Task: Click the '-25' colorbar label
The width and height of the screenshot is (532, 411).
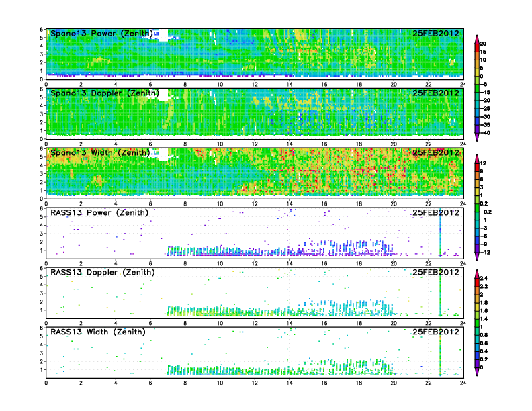Action: pyautogui.click(x=485, y=109)
